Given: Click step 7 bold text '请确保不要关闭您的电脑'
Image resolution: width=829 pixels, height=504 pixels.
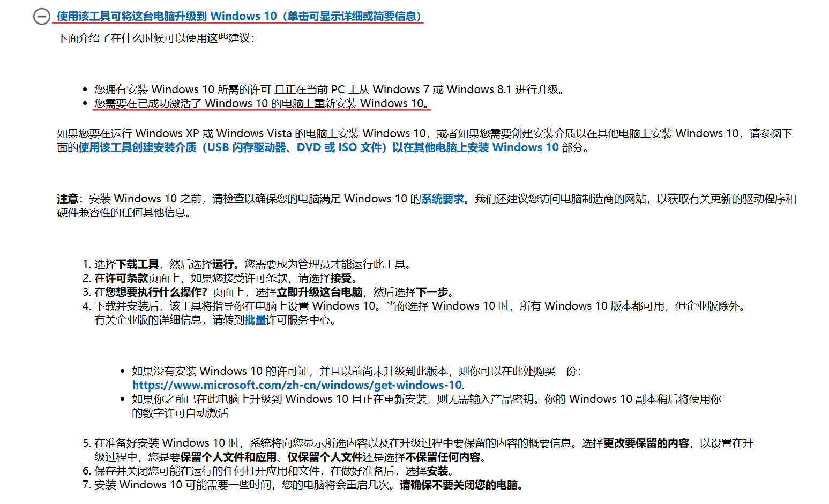Looking at the screenshot, I should [461, 485].
